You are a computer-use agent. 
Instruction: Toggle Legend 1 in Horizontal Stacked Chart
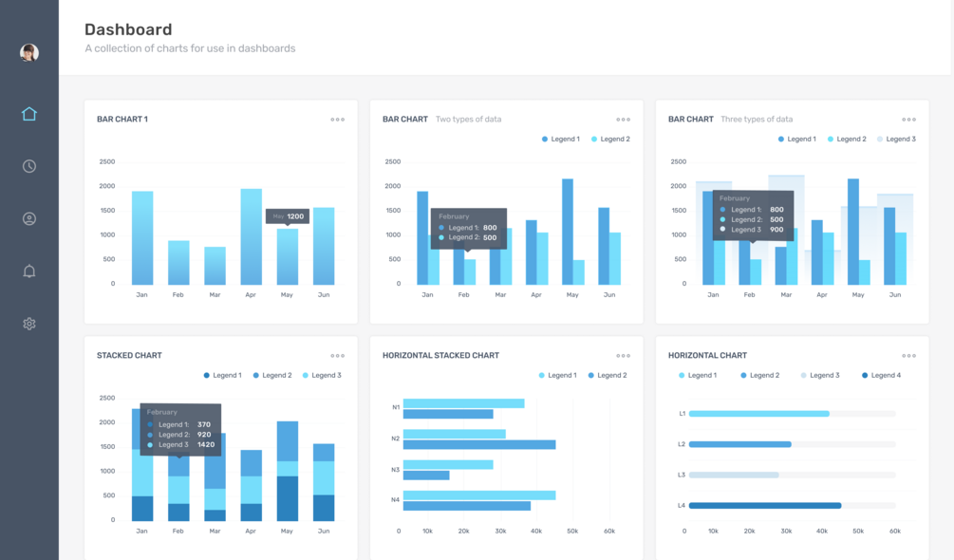[557, 375]
